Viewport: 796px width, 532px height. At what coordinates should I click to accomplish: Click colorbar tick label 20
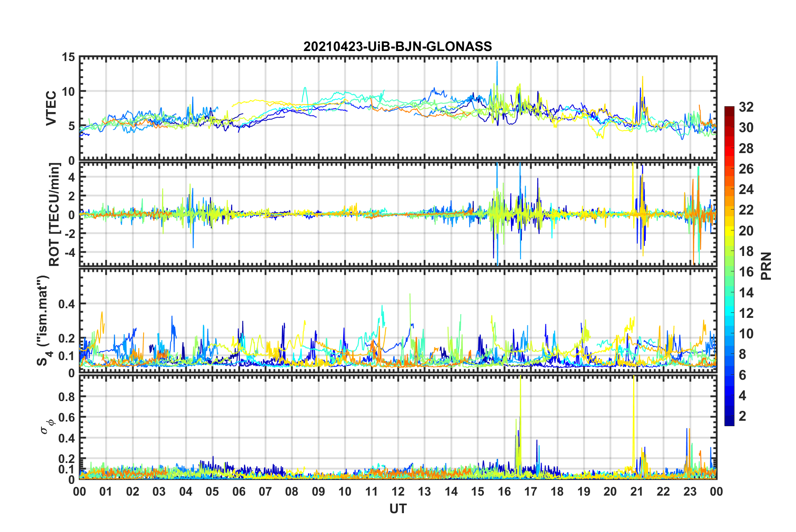point(746,231)
